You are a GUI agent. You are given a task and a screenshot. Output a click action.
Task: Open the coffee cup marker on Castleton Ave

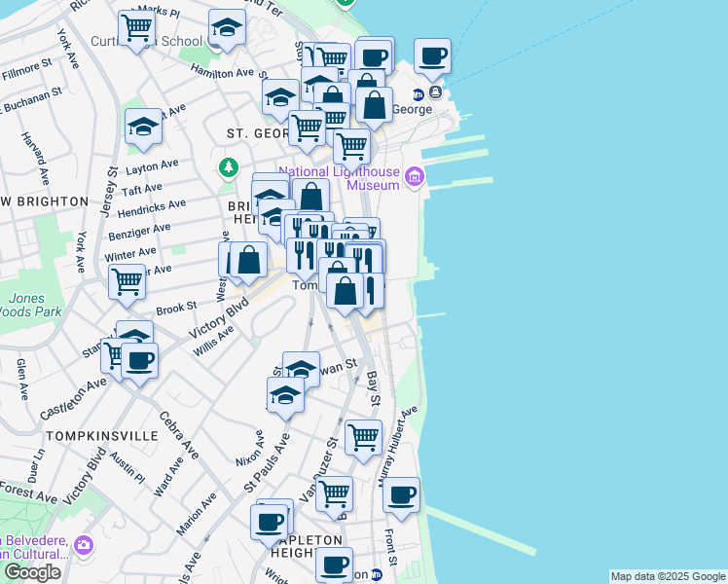140,363
